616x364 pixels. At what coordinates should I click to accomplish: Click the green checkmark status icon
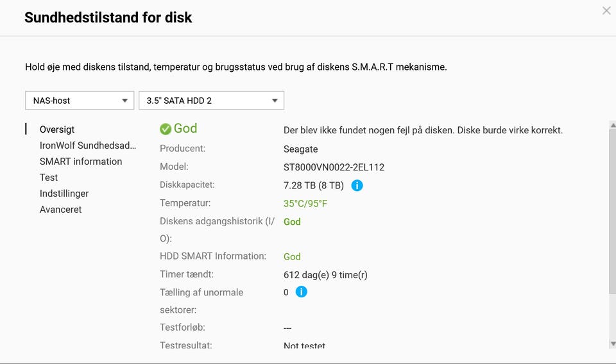tap(166, 129)
